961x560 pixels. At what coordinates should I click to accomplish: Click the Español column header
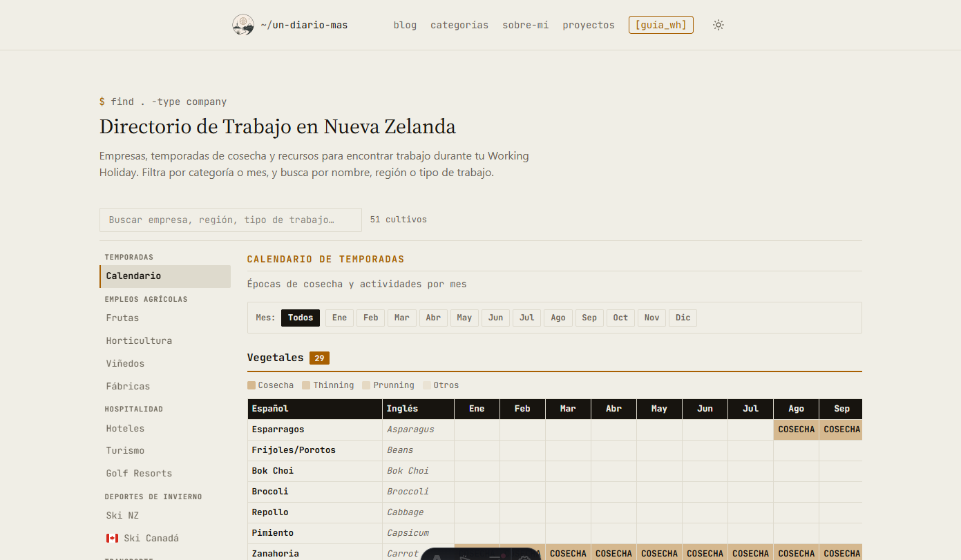315,409
